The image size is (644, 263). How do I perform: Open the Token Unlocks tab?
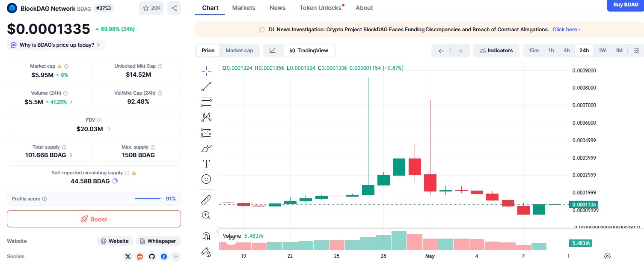321,8
